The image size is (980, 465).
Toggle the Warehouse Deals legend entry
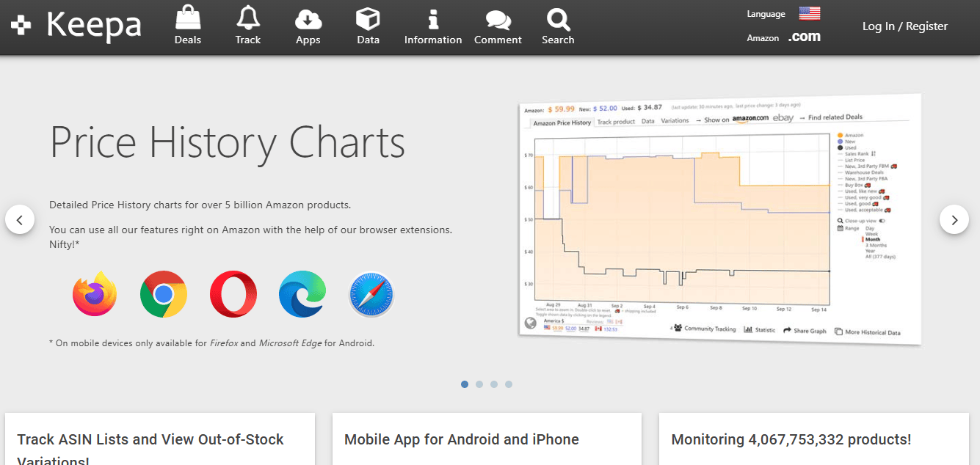(861, 172)
